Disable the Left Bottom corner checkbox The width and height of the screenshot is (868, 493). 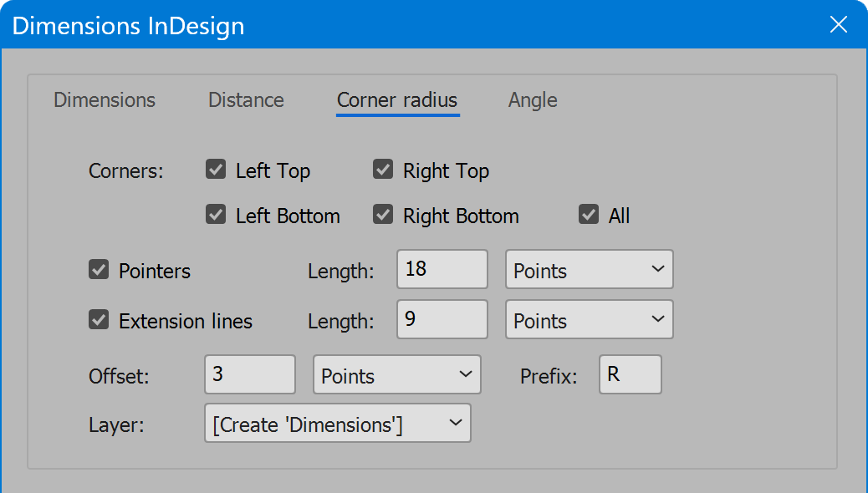[216, 214]
